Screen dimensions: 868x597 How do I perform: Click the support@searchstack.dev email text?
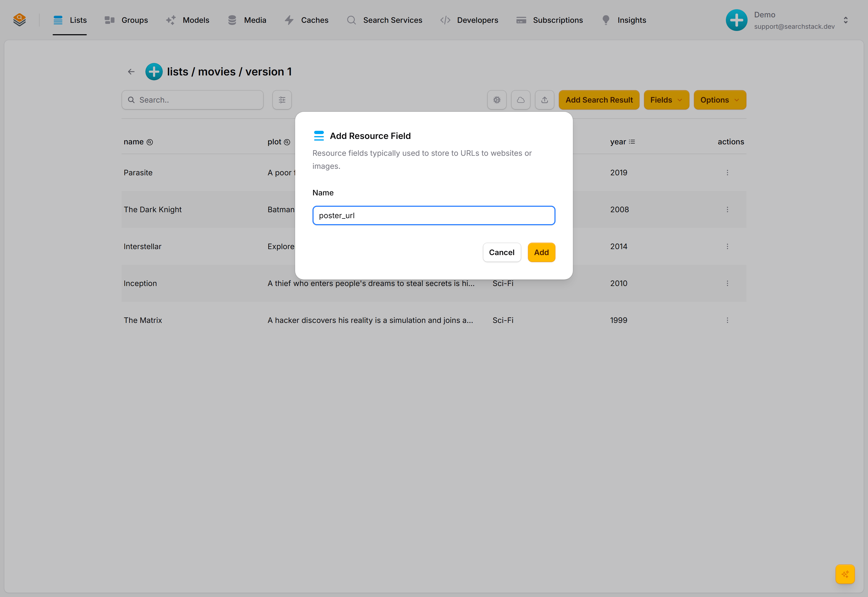click(x=794, y=27)
